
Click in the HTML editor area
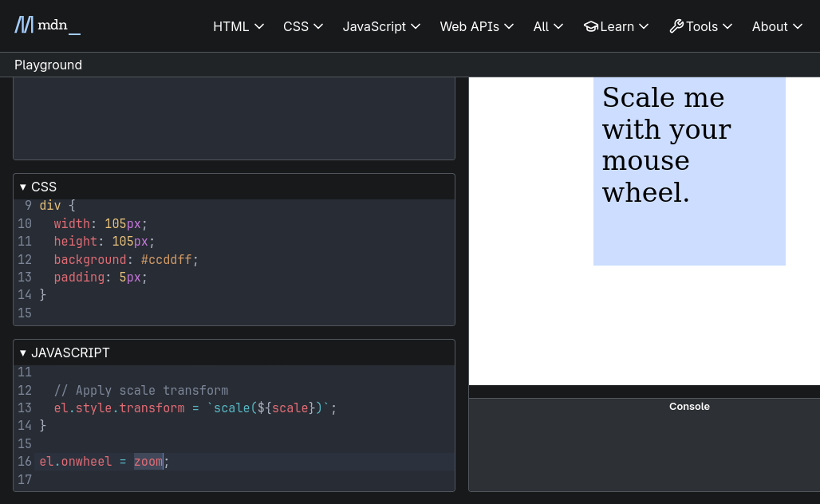234,118
